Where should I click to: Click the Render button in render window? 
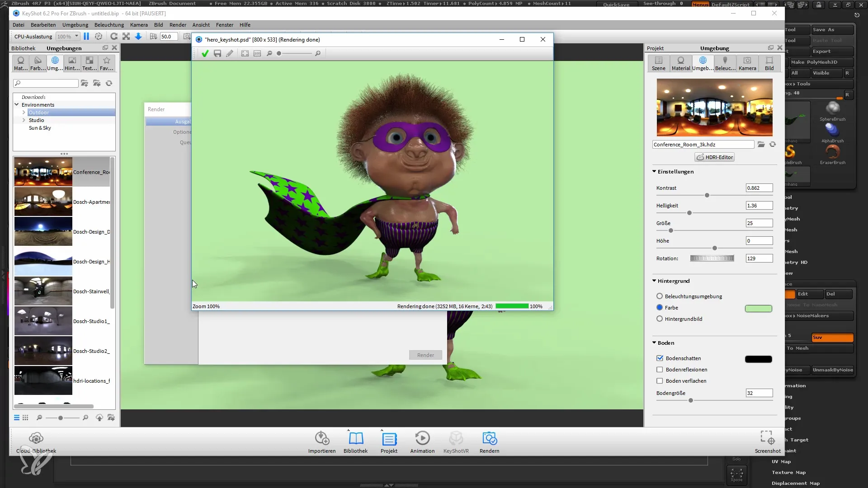coord(426,355)
